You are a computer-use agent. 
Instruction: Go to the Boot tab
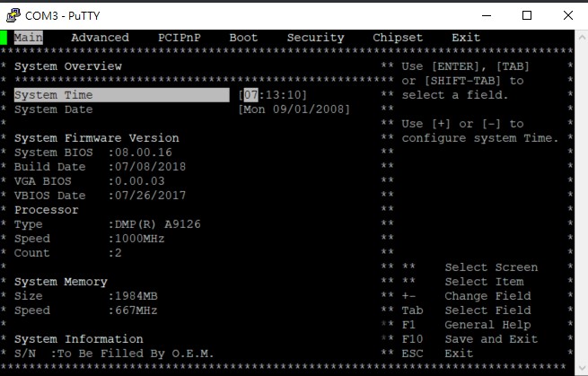pos(243,38)
